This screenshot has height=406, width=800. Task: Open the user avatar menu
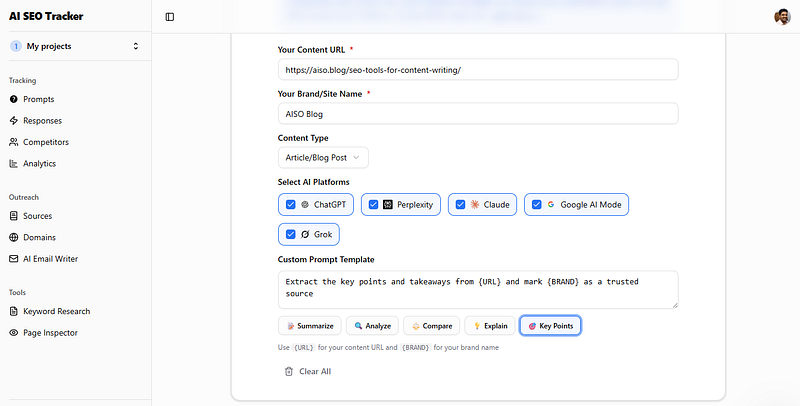[x=782, y=17]
